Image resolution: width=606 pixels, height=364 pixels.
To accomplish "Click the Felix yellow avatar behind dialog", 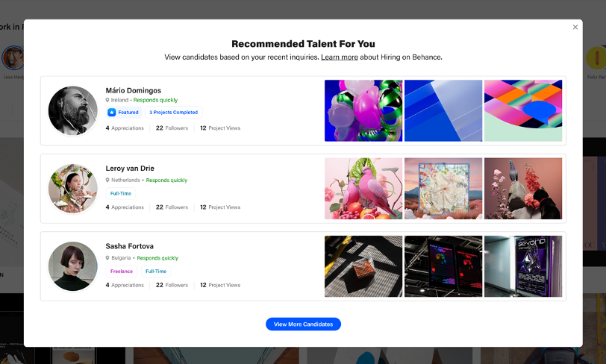I will (x=596, y=58).
